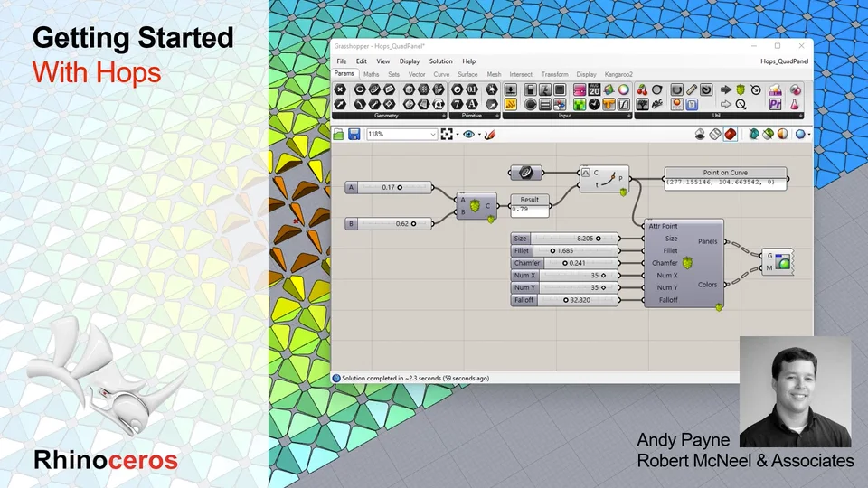
Task: Select the Custom Preview component with G, M
Action: [x=778, y=262]
